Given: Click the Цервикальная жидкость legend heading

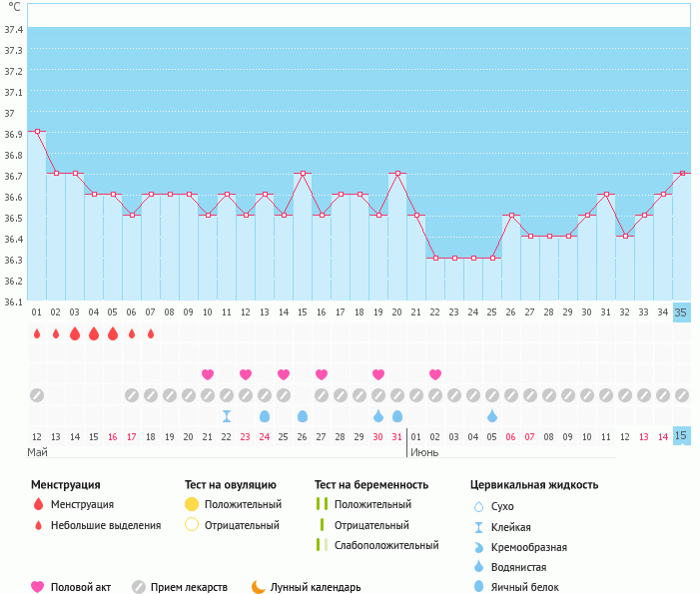Looking at the screenshot, I should (534, 484).
